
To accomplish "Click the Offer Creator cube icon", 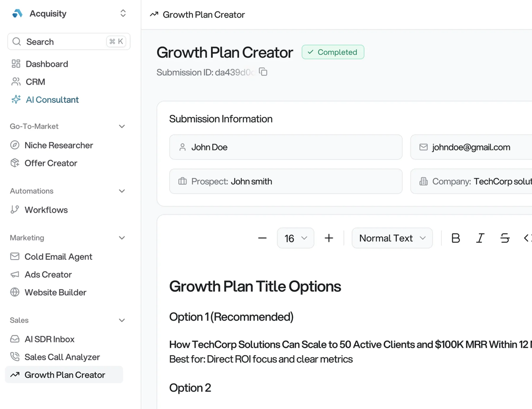I will tap(15, 163).
